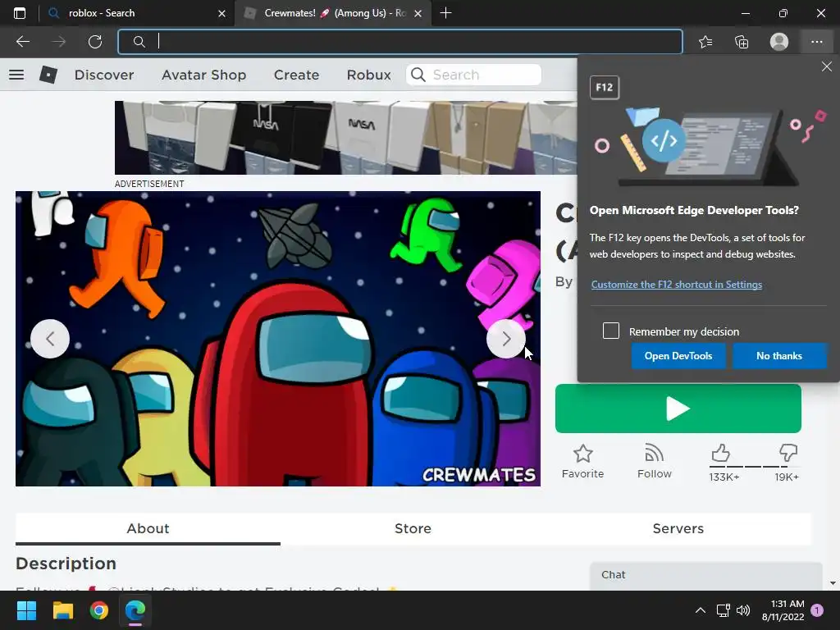Close the roblox - Search tab

pos(221,13)
